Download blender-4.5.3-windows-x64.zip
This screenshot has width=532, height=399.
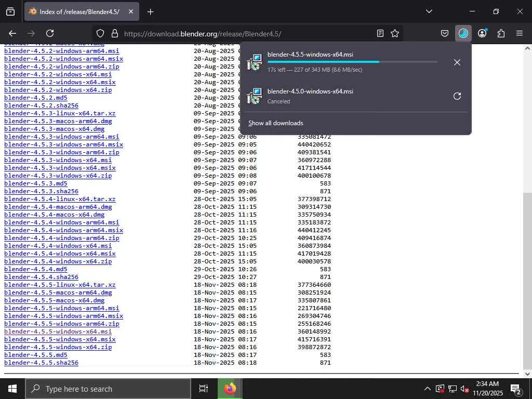58,176
